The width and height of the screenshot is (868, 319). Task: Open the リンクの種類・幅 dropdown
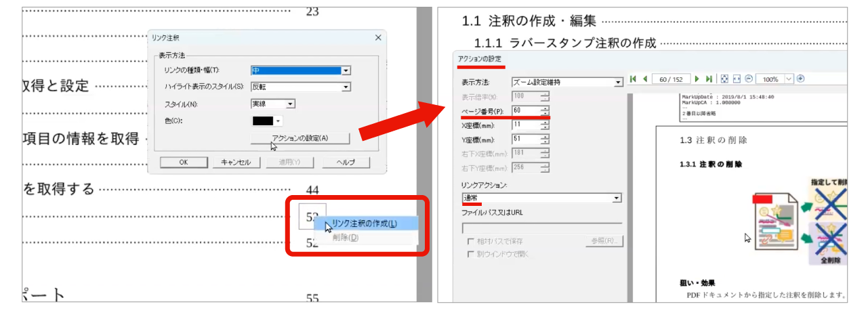click(x=346, y=70)
